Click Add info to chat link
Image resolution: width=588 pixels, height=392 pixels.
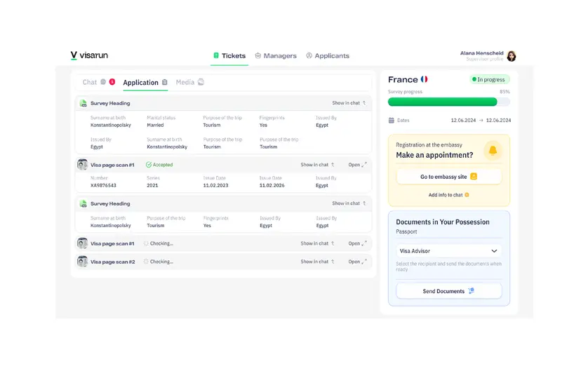(448, 195)
